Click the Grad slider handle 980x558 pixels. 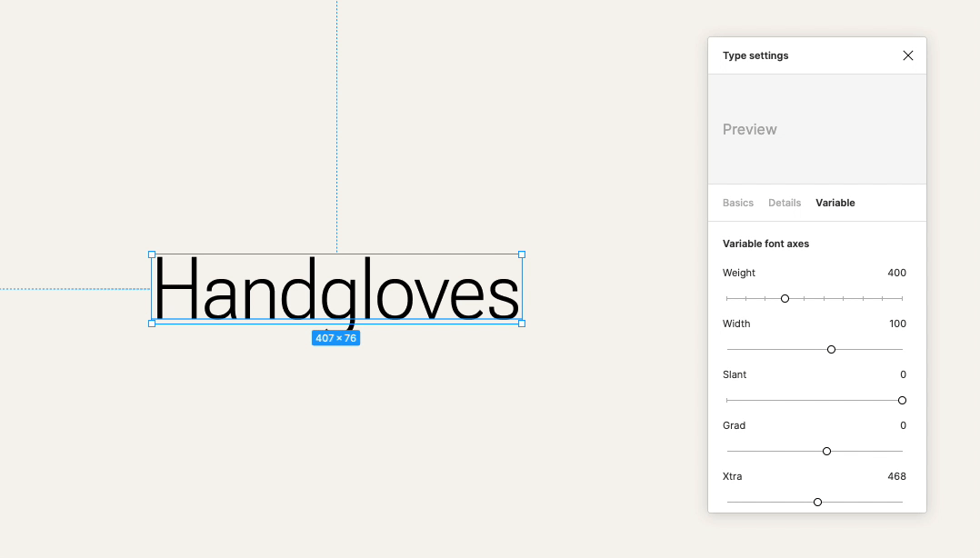point(826,451)
